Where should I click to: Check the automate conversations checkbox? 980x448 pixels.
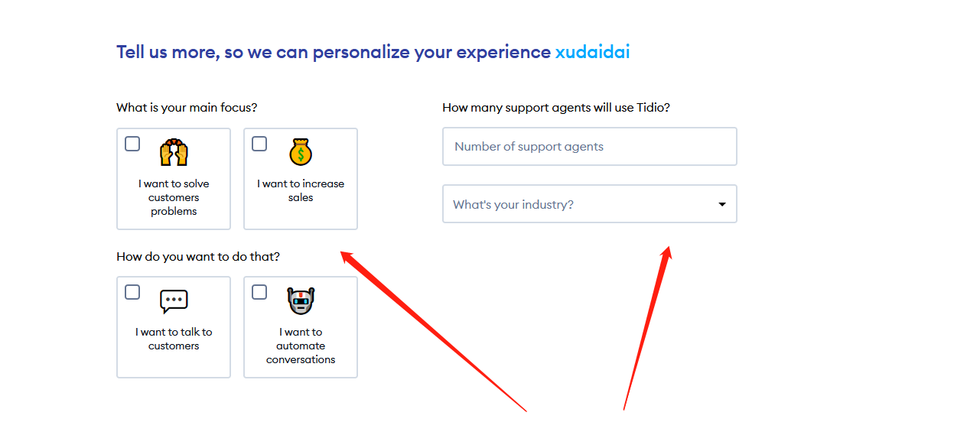[259, 292]
